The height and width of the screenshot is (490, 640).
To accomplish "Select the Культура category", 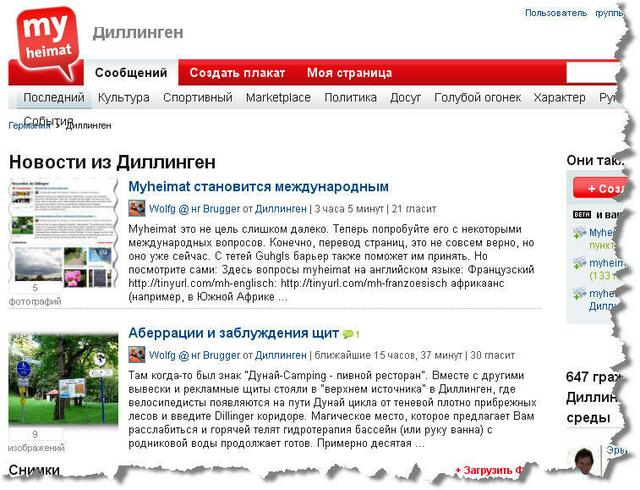I will click(124, 98).
